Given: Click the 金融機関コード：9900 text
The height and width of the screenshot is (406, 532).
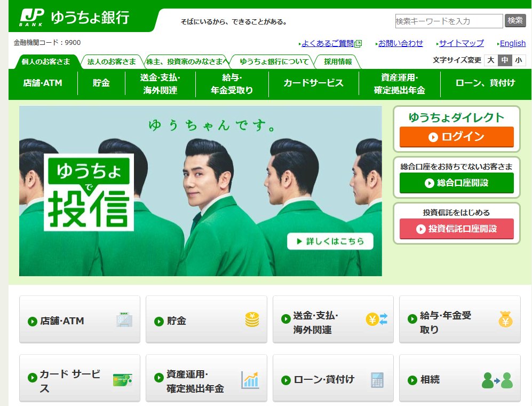Looking at the screenshot, I should [47, 42].
